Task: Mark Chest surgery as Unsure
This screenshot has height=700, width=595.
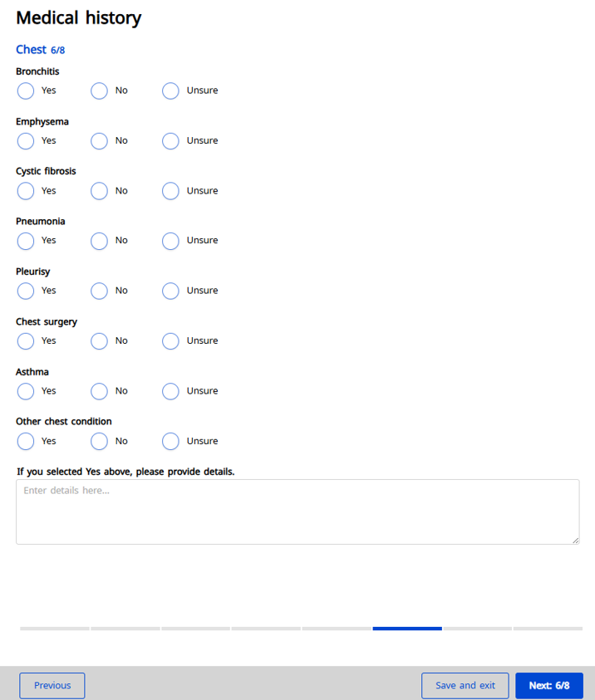Action: coord(170,341)
